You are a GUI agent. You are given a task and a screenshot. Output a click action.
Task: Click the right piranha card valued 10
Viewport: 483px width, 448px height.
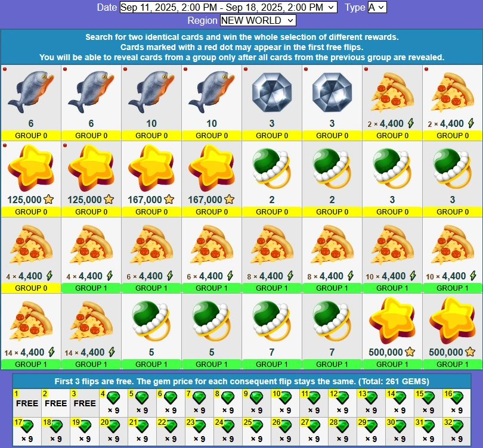[x=212, y=103]
